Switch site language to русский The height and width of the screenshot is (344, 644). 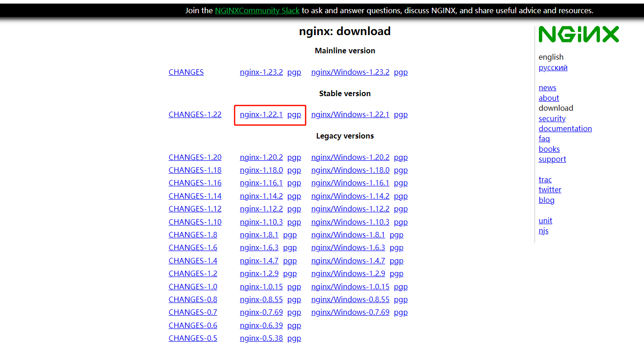point(553,67)
